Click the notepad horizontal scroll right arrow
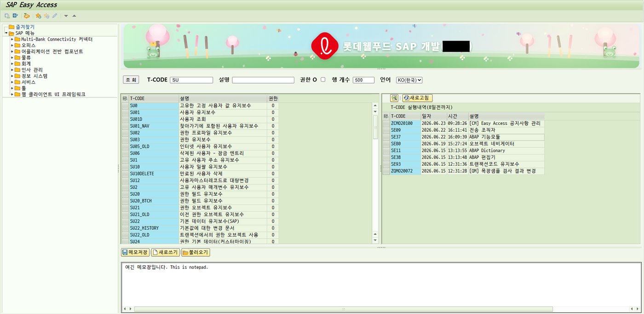 click(x=637, y=309)
